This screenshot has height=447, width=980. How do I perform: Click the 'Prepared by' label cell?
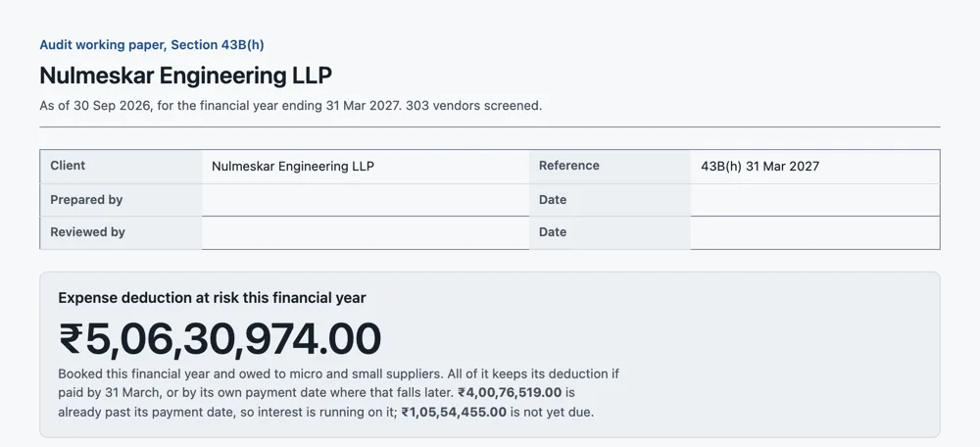(x=122, y=200)
